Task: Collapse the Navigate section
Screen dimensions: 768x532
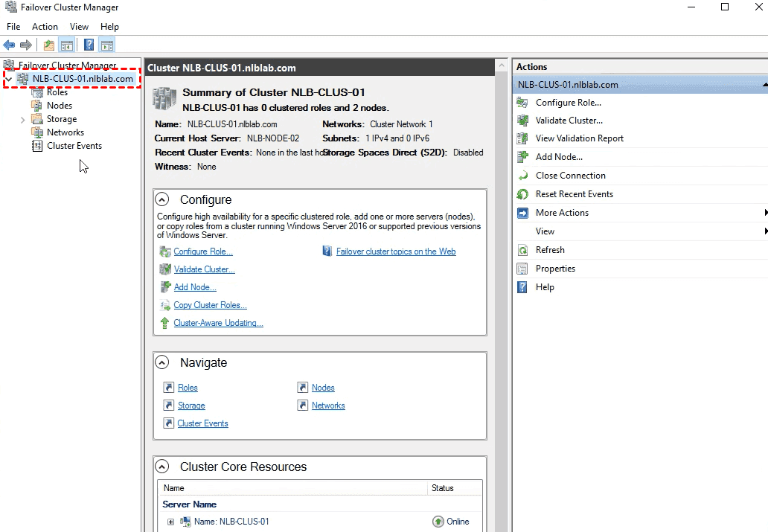Action: 161,362
